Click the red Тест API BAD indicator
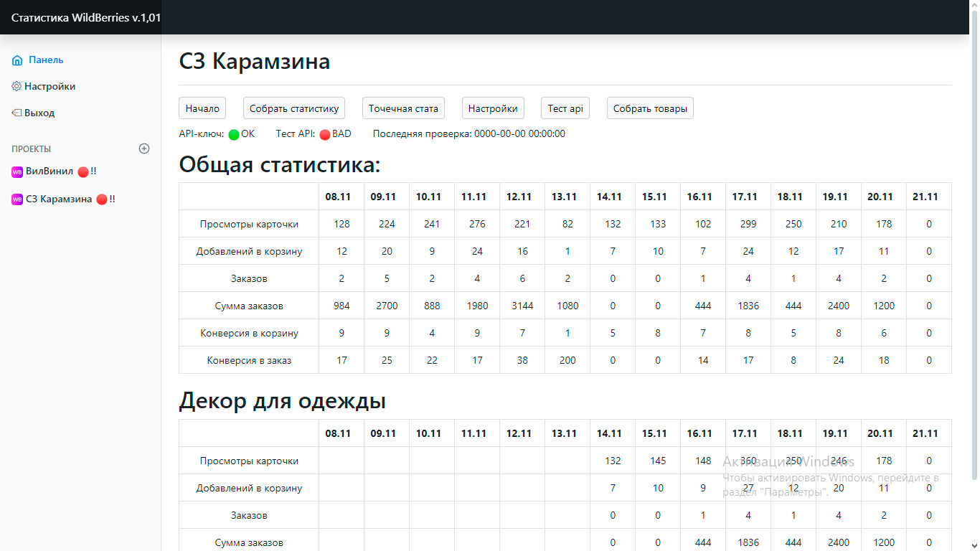 [324, 134]
